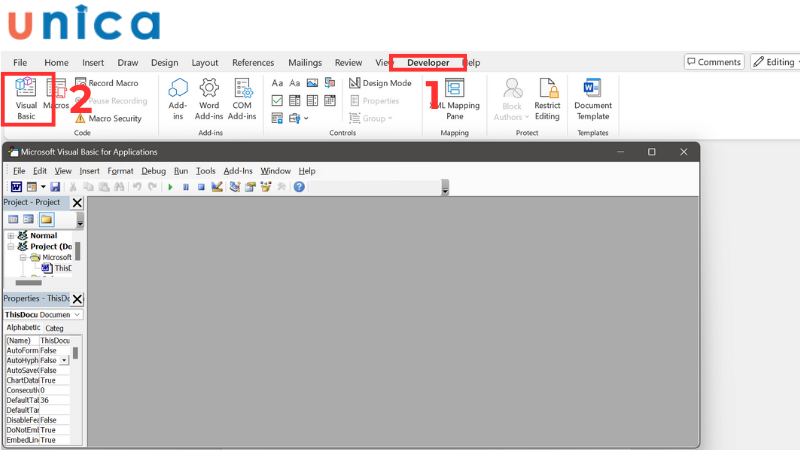The height and width of the screenshot is (450, 800).
Task: Collapse the Microsoft Word Objects folder node
Action: [23, 258]
